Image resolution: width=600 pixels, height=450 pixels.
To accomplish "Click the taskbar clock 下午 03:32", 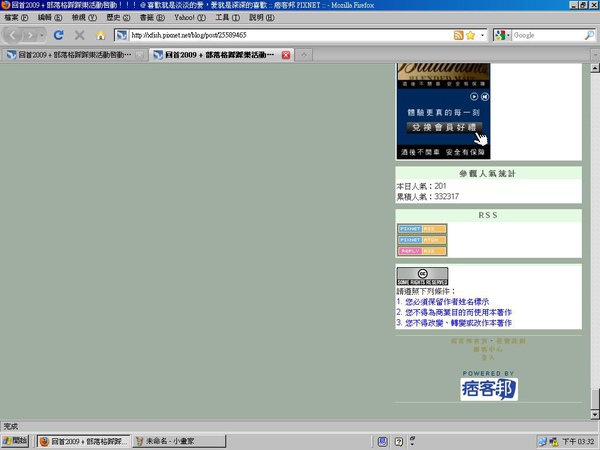I will [579, 442].
